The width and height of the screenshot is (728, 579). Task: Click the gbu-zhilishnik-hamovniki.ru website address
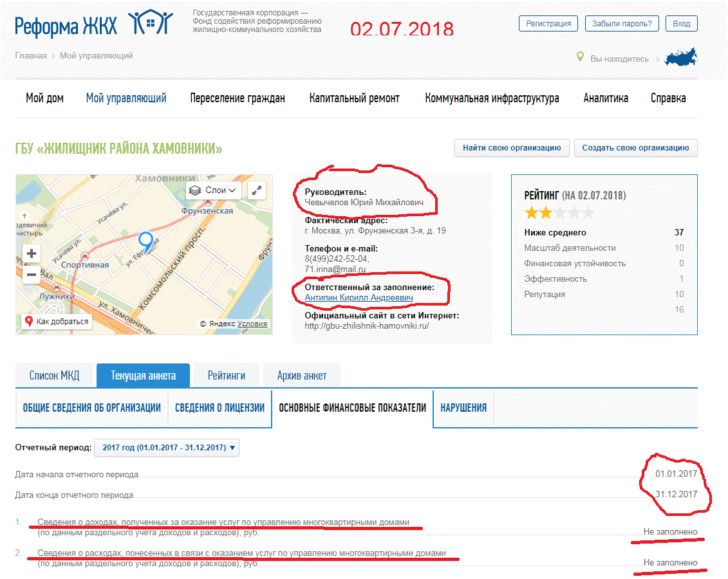pos(367,326)
